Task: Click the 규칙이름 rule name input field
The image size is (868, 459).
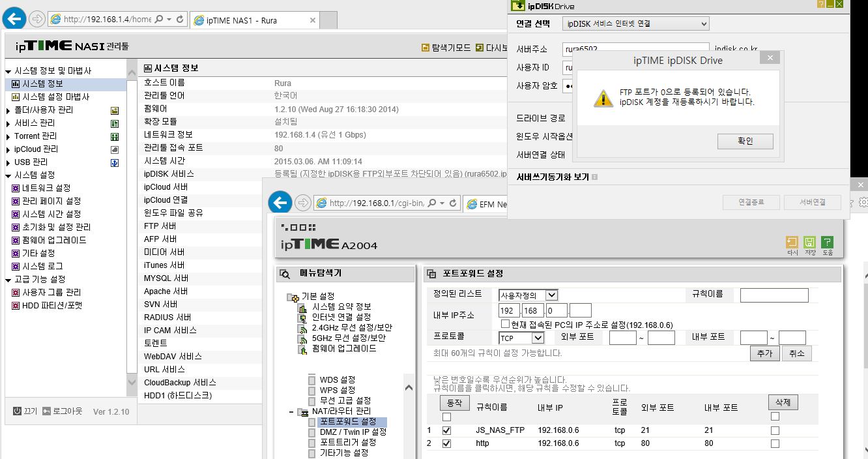Action: pos(774,295)
